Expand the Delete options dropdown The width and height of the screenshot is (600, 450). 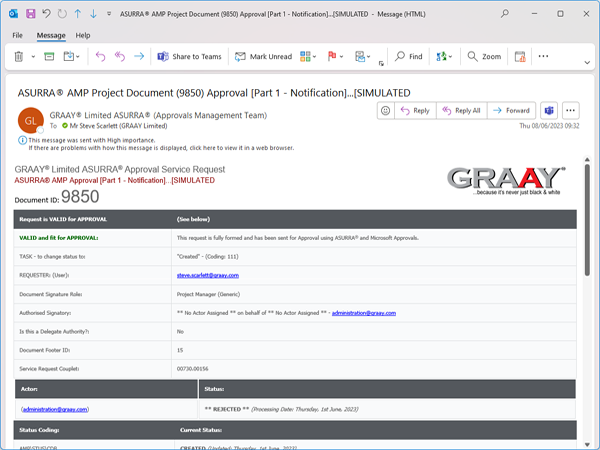pos(33,57)
